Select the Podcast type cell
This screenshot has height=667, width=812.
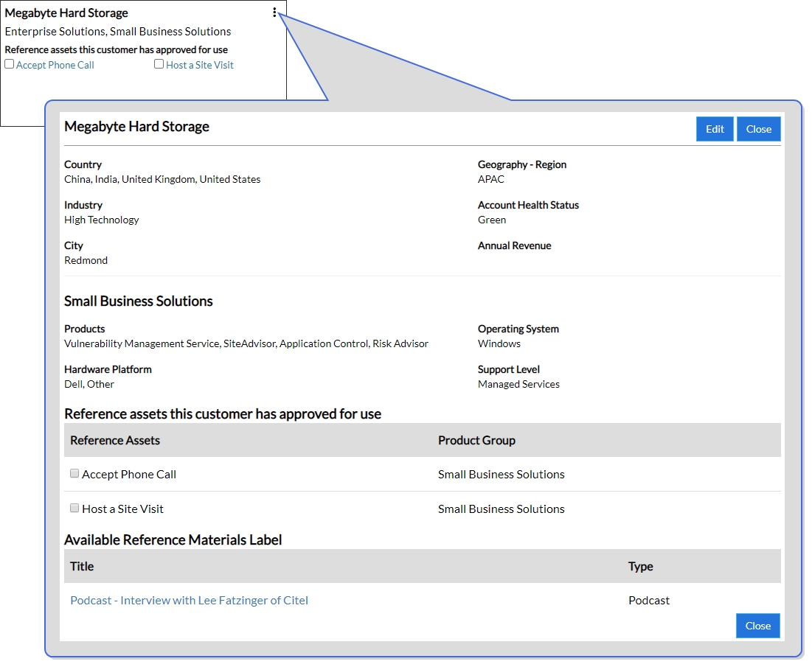coord(649,600)
